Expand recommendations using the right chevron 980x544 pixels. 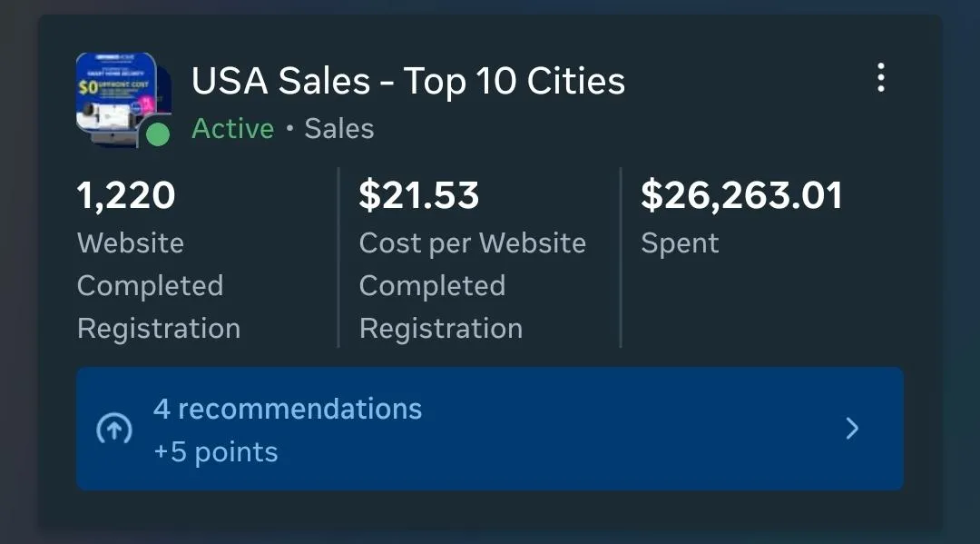point(852,429)
